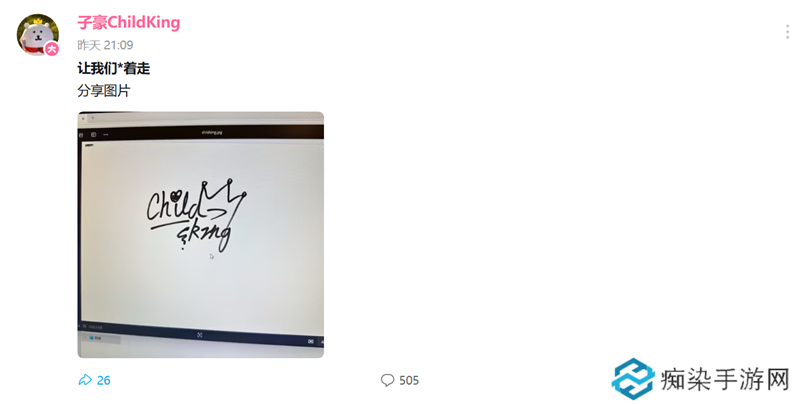Click the 昨天 21:09 timestamp
Image resolution: width=800 pixels, height=404 pixels.
tap(105, 45)
